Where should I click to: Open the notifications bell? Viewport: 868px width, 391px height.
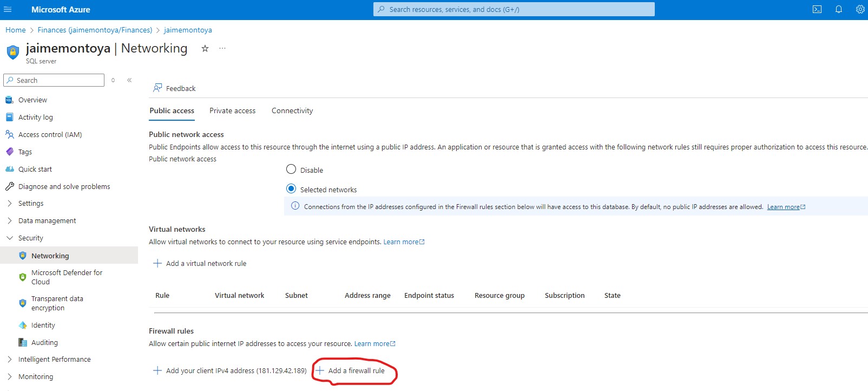(x=839, y=9)
